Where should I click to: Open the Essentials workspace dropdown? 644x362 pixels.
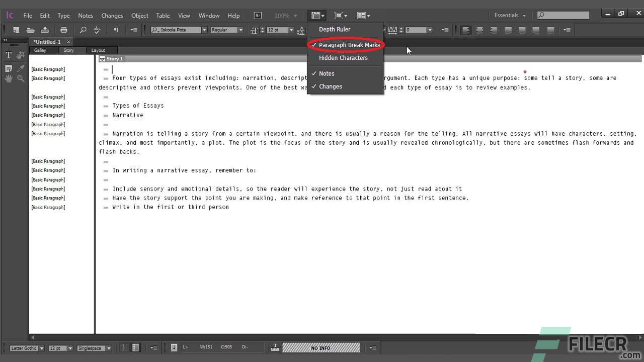click(509, 15)
